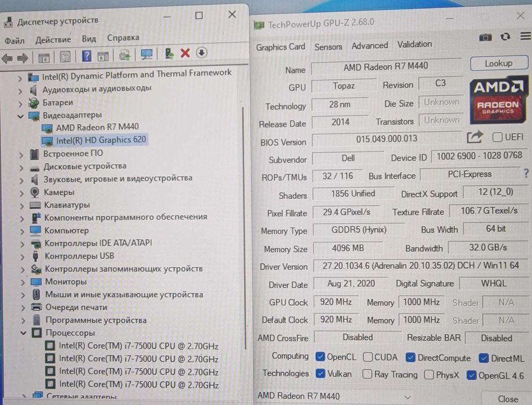Expand Аудиовходы и аудиовыходы node

(20, 91)
